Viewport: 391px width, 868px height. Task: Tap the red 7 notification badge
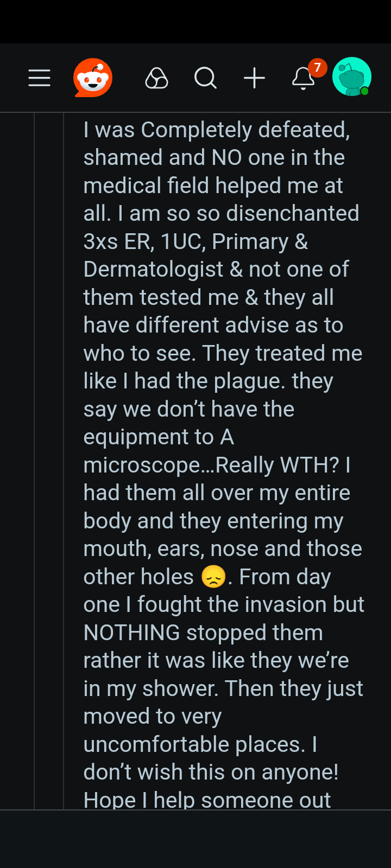[317, 68]
